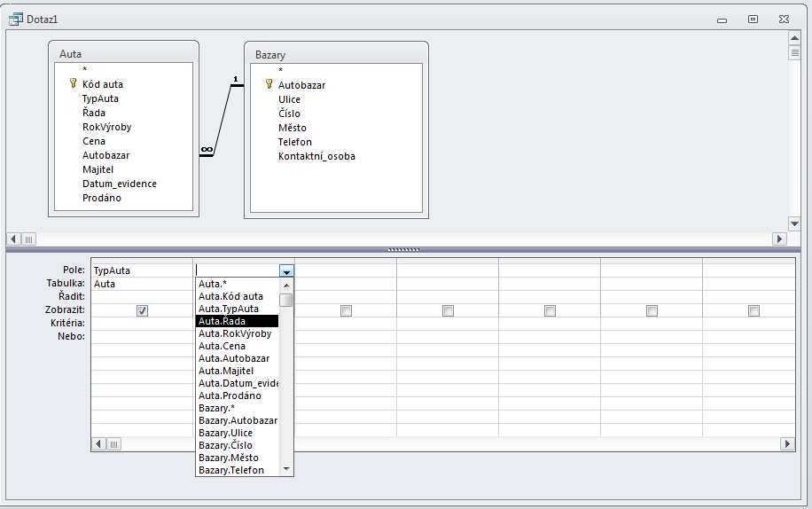812x509 pixels.
Task: Select Ulice field in Bazary table
Action: [289, 99]
